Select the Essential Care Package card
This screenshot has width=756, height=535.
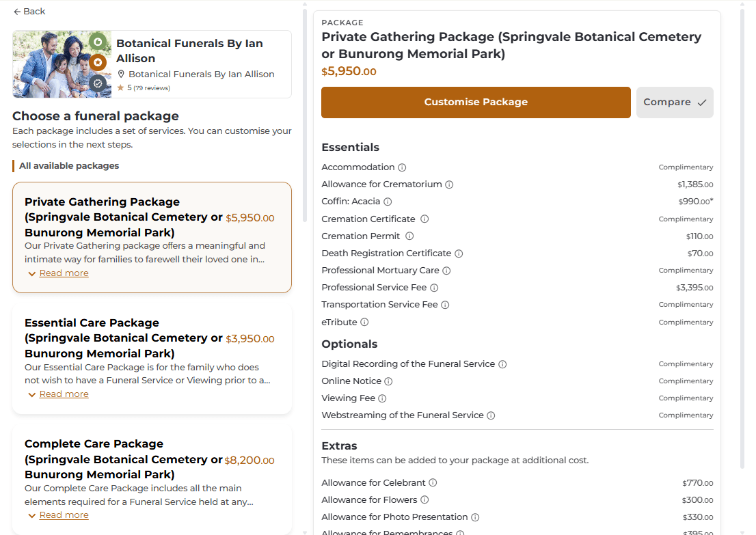pos(152,359)
